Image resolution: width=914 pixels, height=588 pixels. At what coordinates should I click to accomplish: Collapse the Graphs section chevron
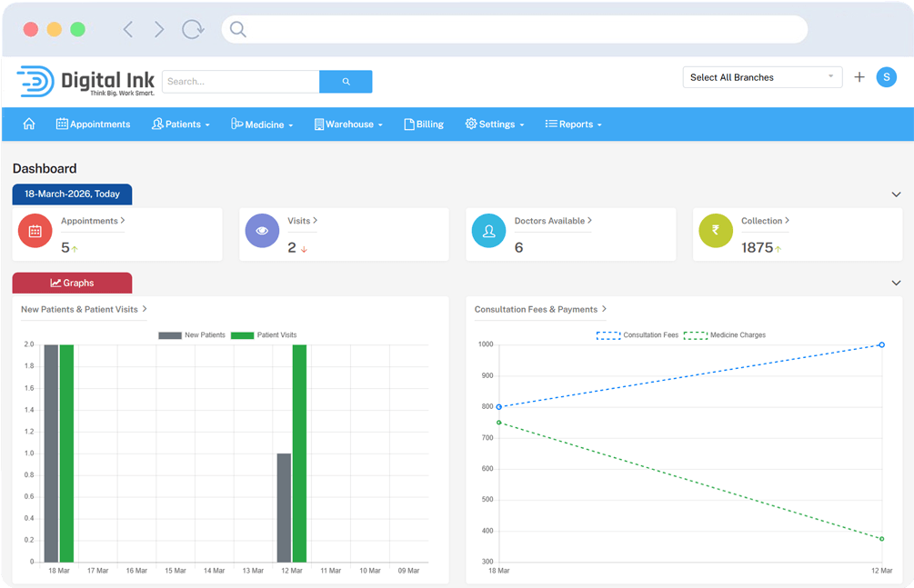point(896,283)
